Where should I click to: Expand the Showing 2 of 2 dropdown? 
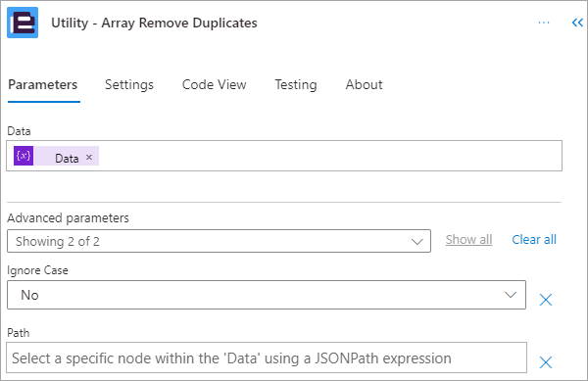[x=219, y=241]
